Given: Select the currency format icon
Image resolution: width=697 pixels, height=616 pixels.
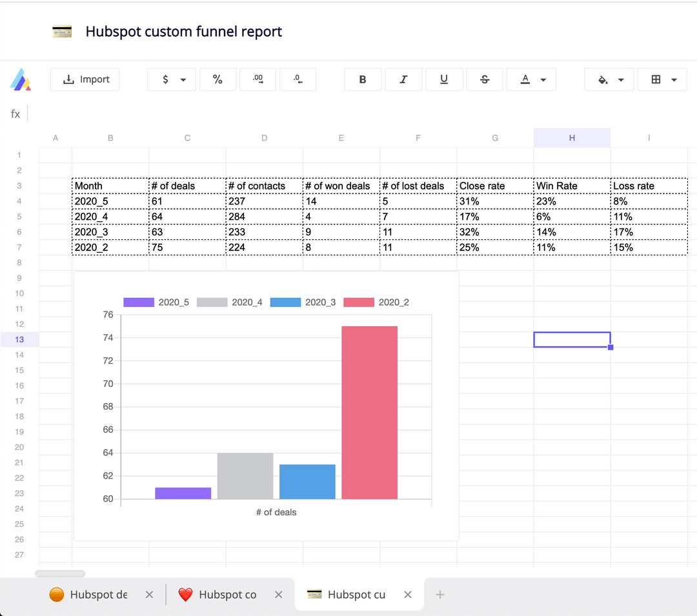Looking at the screenshot, I should click(x=166, y=79).
